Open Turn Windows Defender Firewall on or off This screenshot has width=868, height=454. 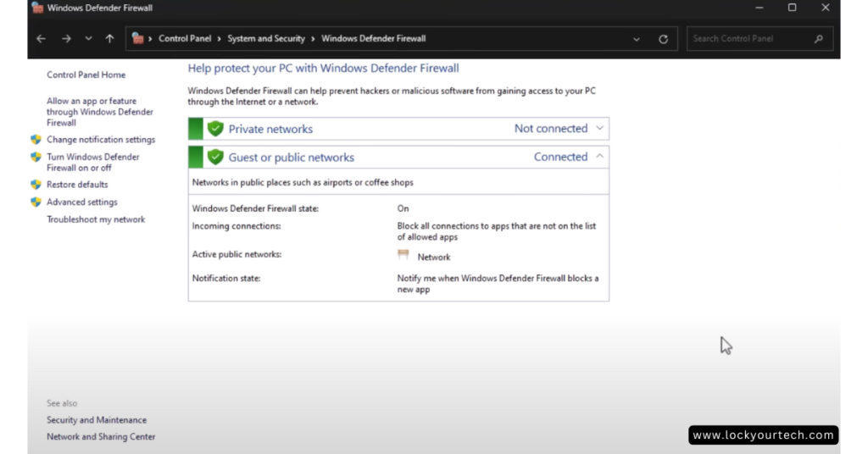[x=93, y=162]
